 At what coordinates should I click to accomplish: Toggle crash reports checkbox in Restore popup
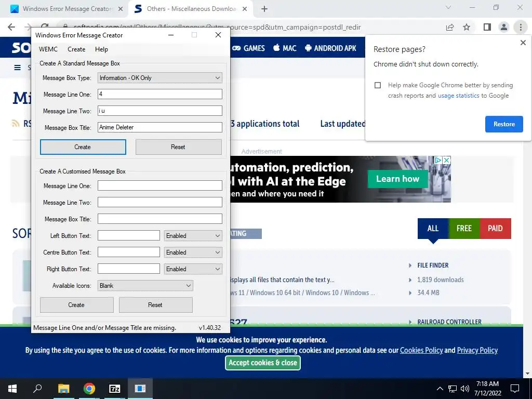378,85
